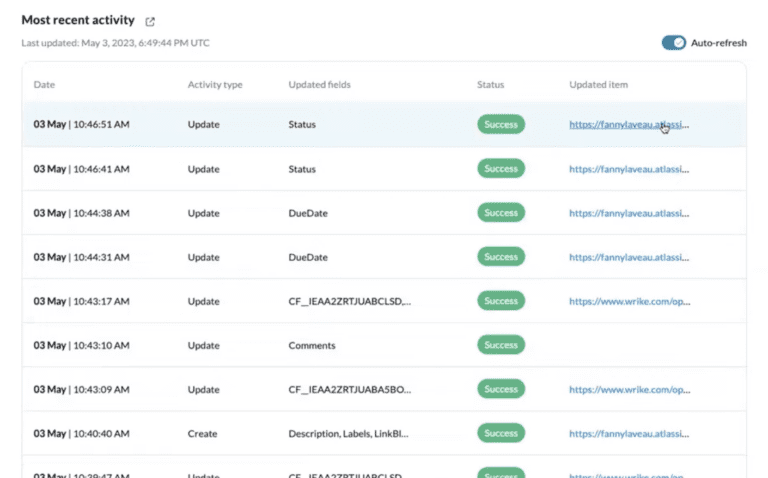Click DueDate field in 10:44:31 AM row
The width and height of the screenshot is (768, 478).
pyautogui.click(x=308, y=257)
